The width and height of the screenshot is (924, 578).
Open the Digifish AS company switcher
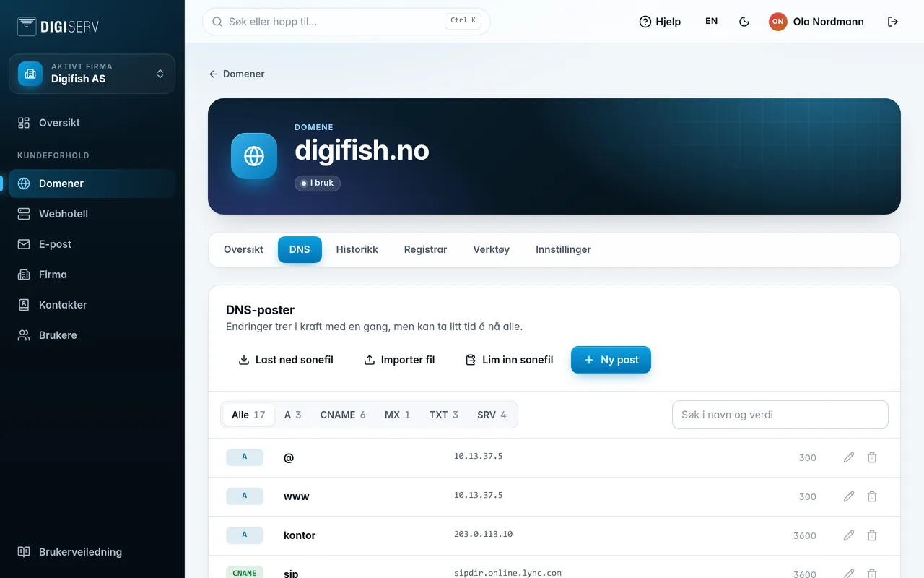[92, 74]
